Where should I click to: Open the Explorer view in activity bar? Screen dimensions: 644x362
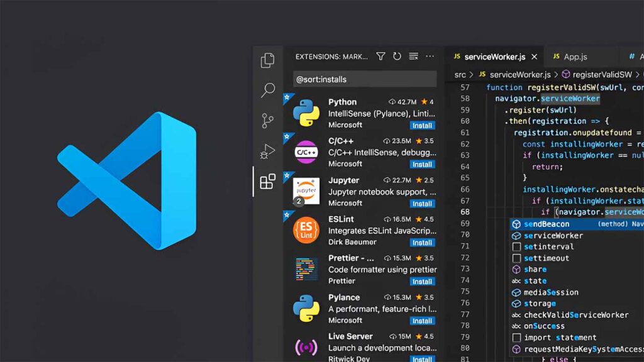pos(267,60)
